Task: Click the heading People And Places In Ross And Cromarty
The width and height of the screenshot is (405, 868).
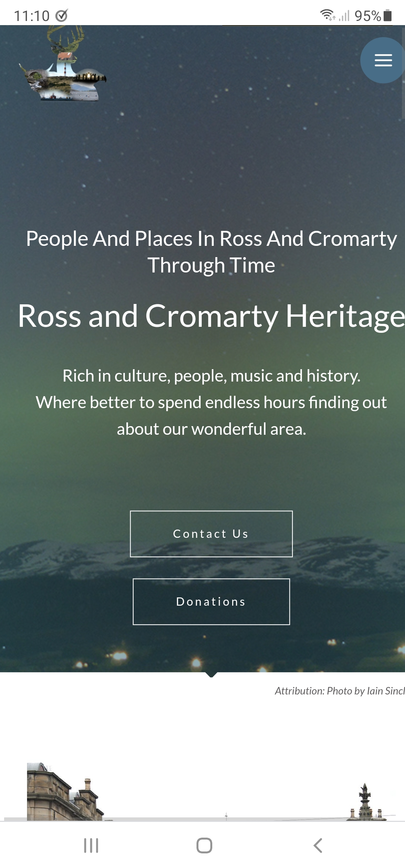Action: pyautogui.click(x=211, y=250)
